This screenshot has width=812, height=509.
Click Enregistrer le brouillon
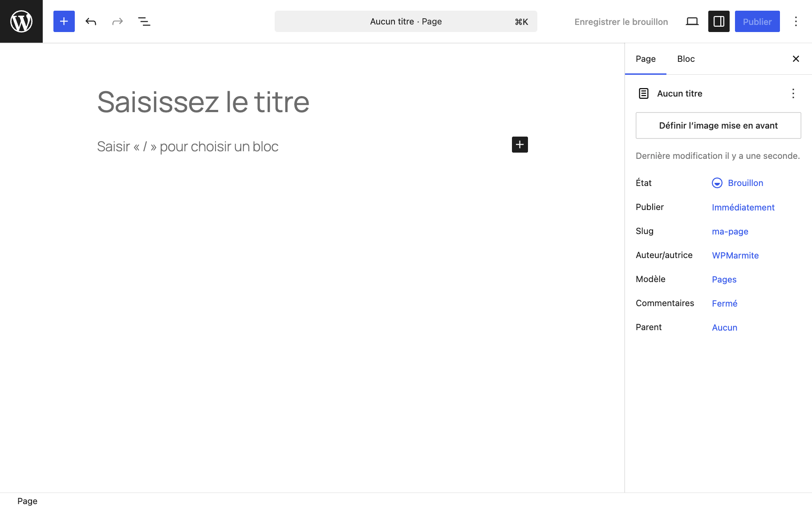(621, 22)
